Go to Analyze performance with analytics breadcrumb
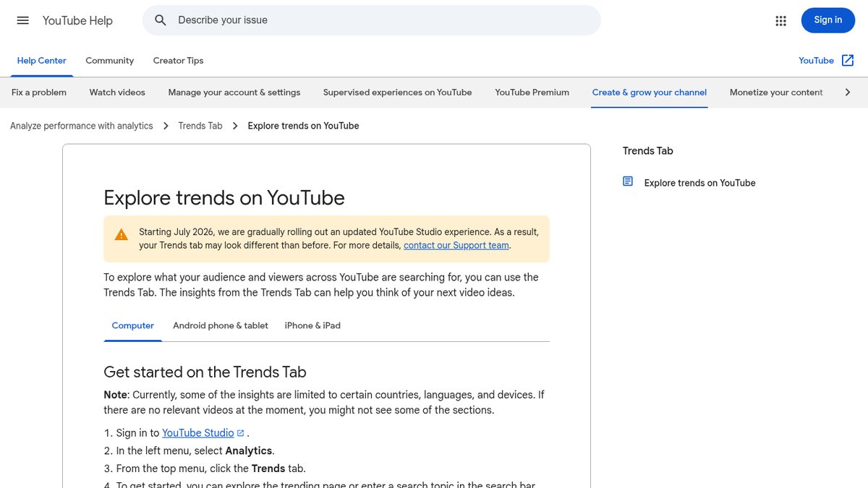The height and width of the screenshot is (488, 868). tap(82, 126)
